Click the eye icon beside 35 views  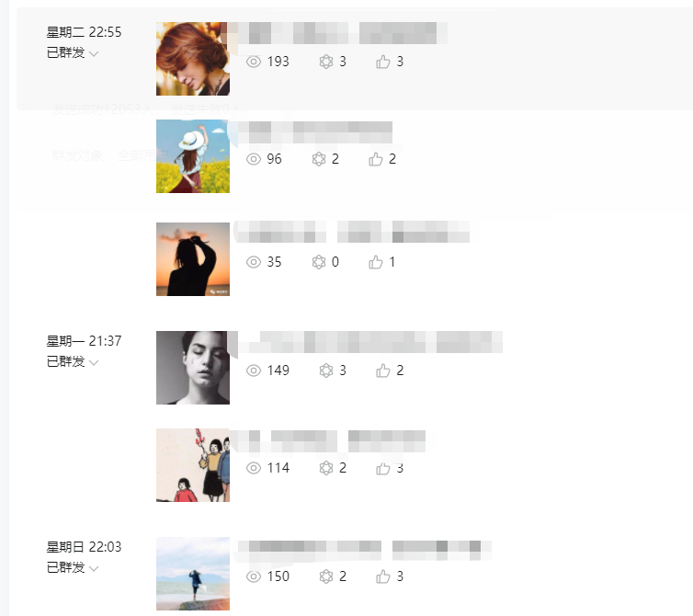tap(255, 262)
